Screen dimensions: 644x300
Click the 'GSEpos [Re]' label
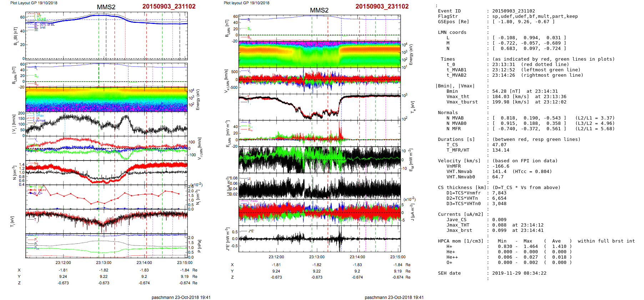[453, 22]
